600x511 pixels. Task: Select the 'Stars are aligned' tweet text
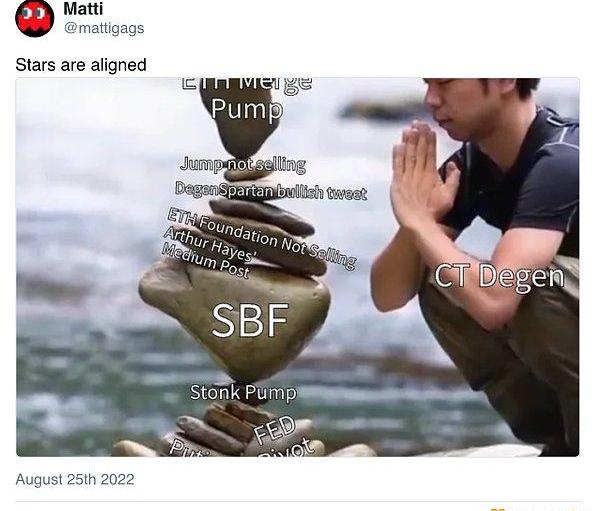[81, 65]
